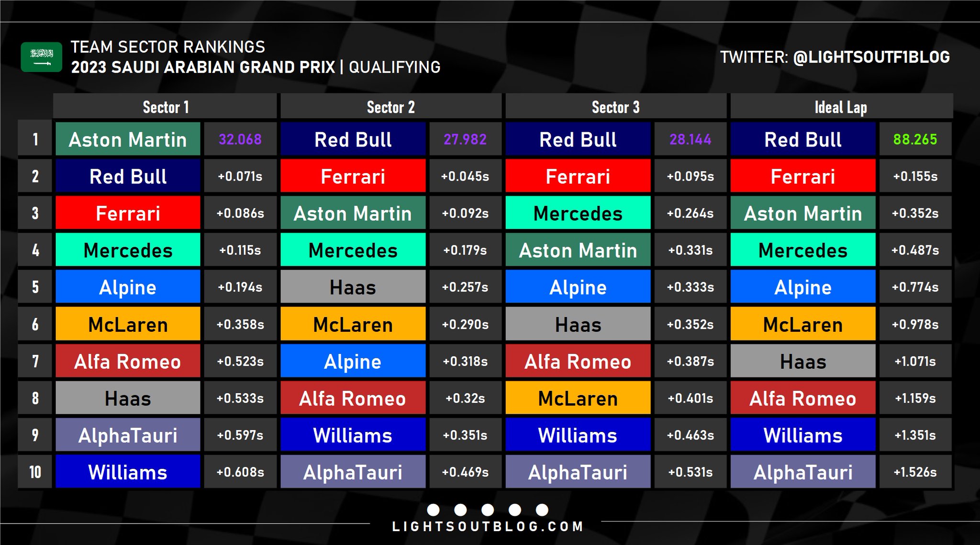Click the middle white dot in the footer
This screenshot has width=980, height=545.
tap(488, 510)
